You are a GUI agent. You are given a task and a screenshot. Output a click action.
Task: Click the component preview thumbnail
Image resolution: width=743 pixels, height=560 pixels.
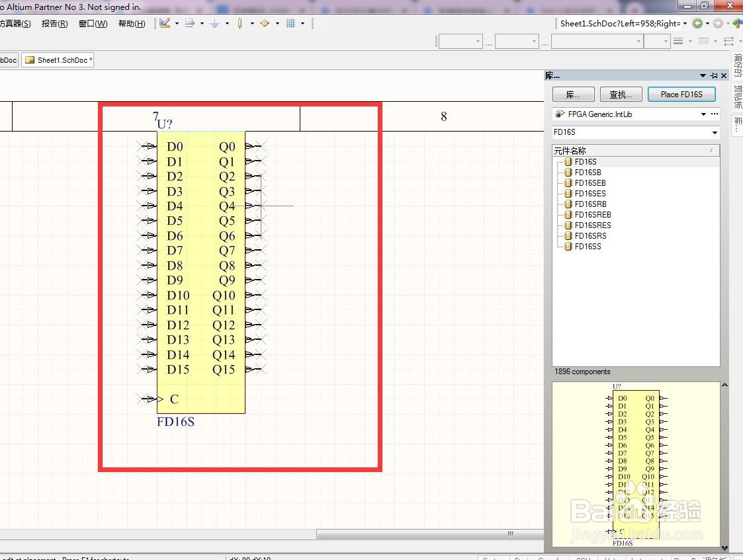click(x=636, y=464)
